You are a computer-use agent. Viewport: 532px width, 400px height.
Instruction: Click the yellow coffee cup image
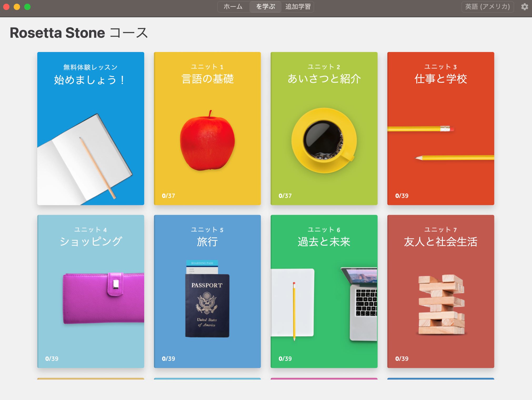pyautogui.click(x=324, y=141)
